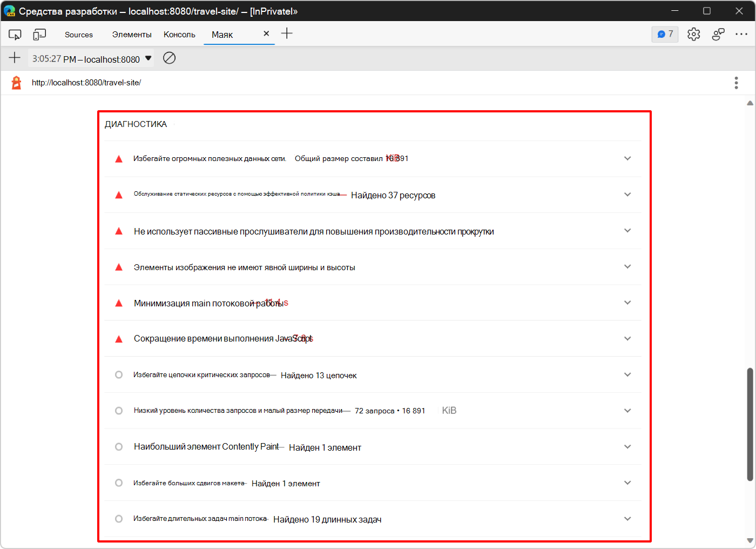The width and height of the screenshot is (756, 549).
Task: Click red triangle for image size audit
Action: pos(119,267)
